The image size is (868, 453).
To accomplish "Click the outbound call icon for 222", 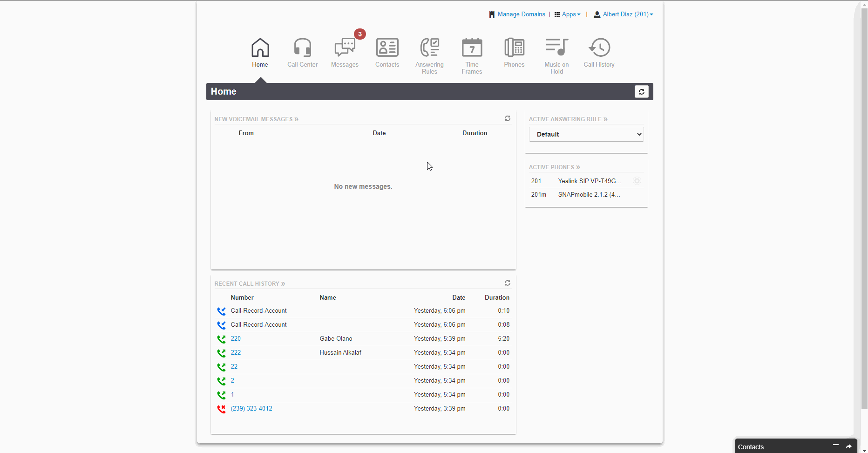I will tap(221, 353).
